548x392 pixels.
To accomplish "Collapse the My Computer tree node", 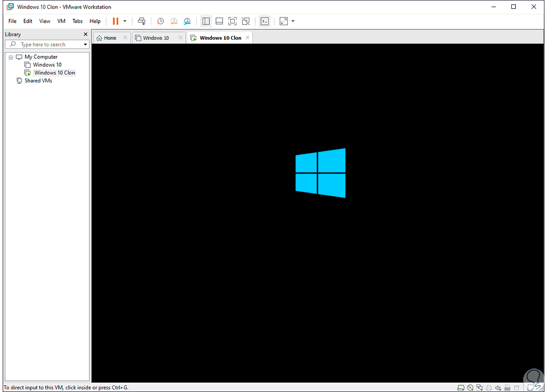I will tap(11, 57).
